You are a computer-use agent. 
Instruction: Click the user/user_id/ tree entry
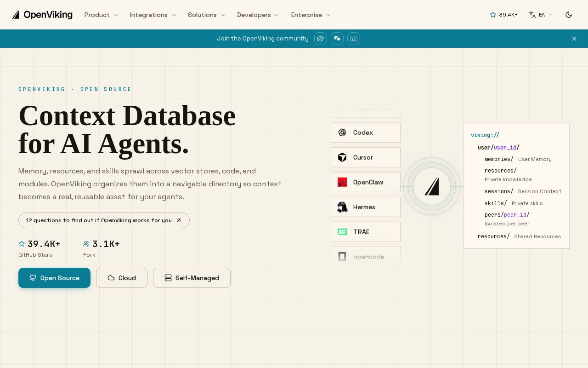[498, 148]
